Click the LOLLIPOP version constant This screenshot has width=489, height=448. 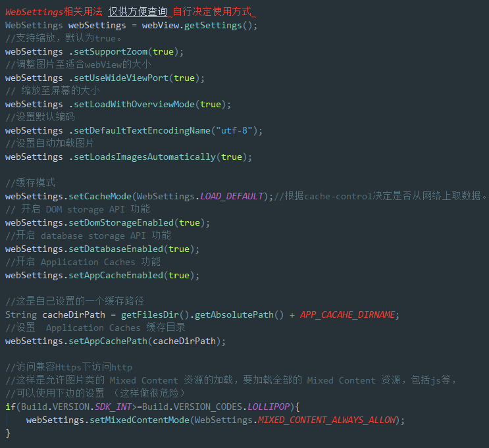coord(269,407)
